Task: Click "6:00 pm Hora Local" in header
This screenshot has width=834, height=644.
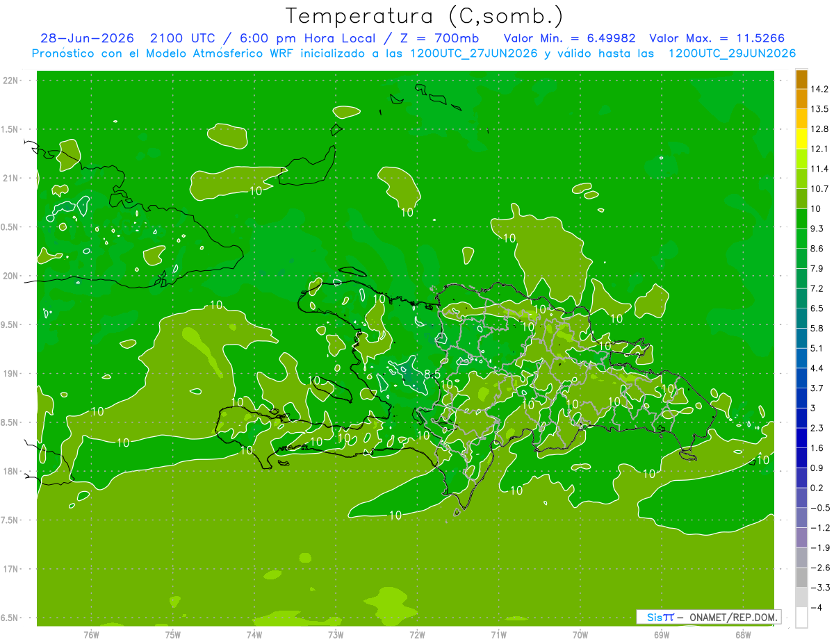Action: [x=309, y=38]
